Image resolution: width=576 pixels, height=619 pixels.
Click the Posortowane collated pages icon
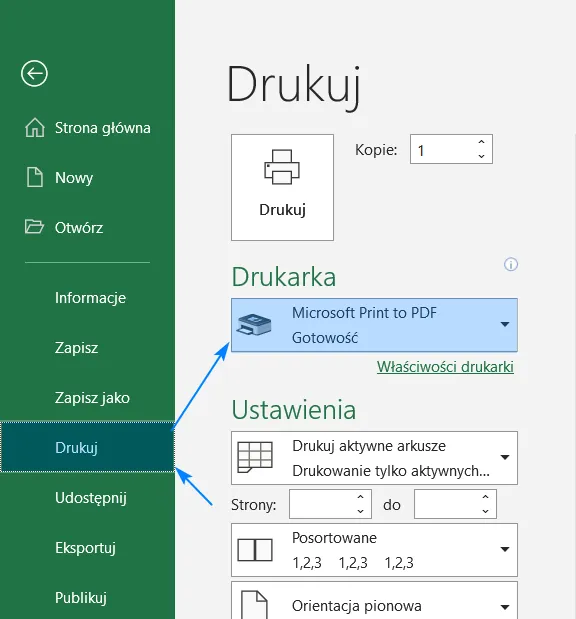[255, 550]
